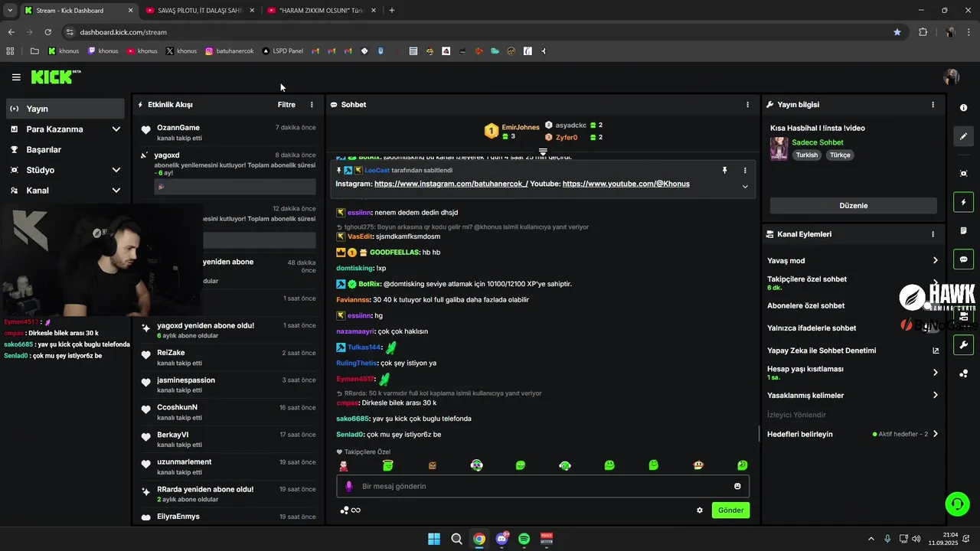Image resolution: width=980 pixels, height=551 pixels.
Task: Toggle the wrench channel actions widget icon
Action: 963,344
